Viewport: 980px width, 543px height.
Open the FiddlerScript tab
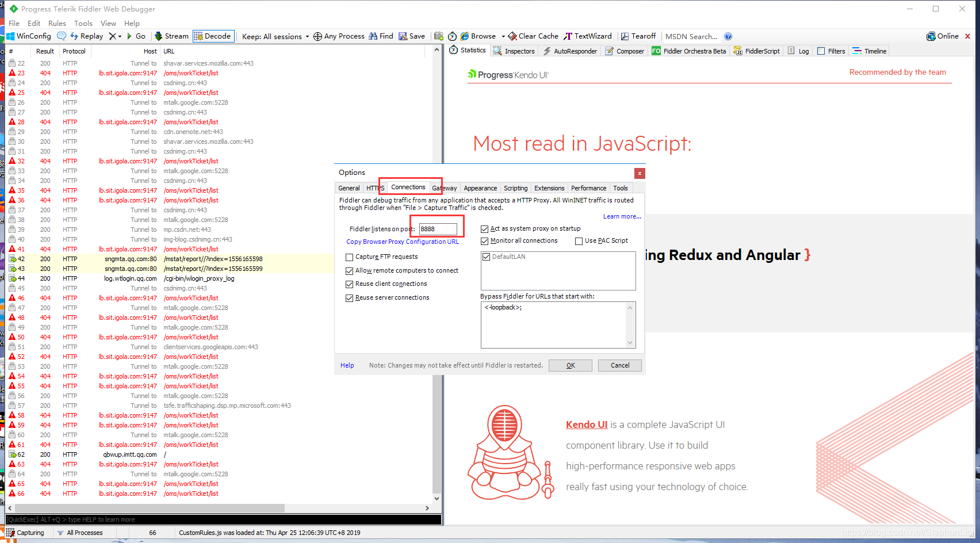(x=757, y=51)
